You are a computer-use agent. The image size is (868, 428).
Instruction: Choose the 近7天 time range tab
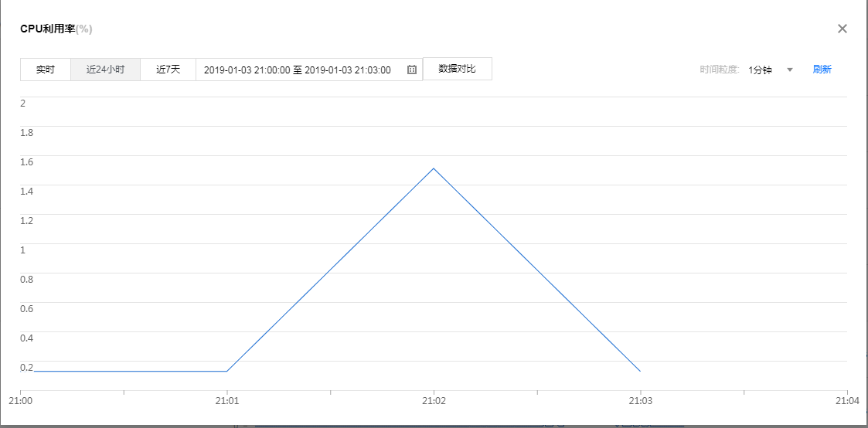pos(168,70)
